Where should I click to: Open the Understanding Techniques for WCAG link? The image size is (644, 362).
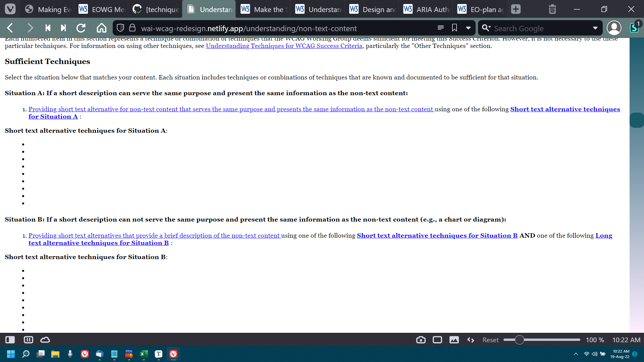(x=284, y=46)
